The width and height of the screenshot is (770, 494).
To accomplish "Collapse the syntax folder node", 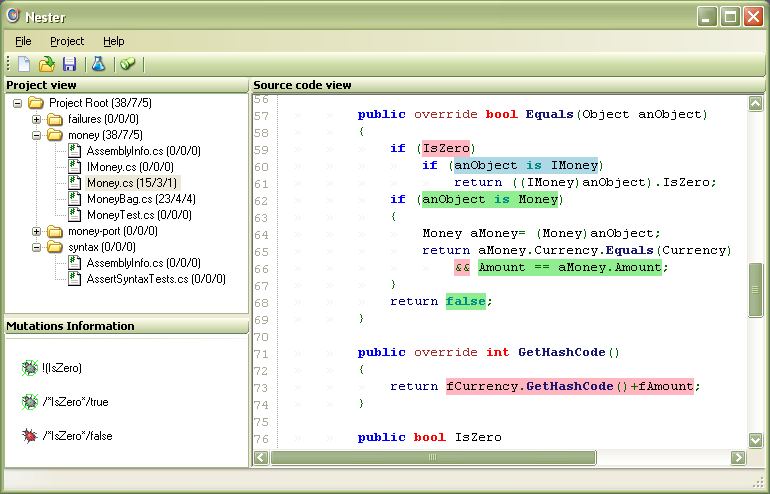I will coord(36,247).
